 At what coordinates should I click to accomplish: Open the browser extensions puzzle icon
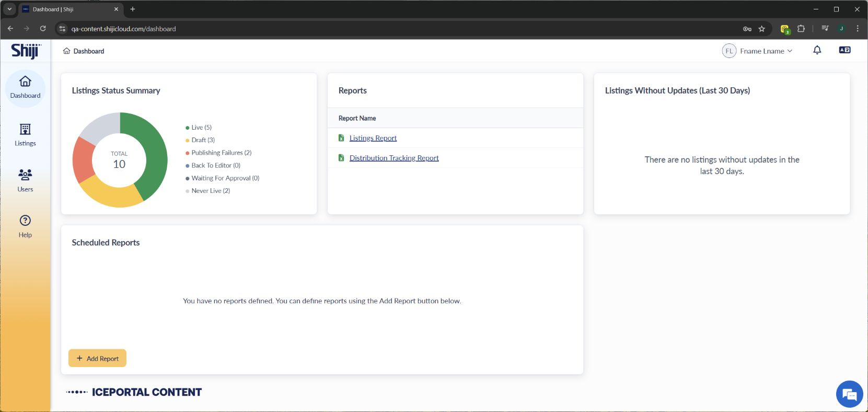pos(801,29)
